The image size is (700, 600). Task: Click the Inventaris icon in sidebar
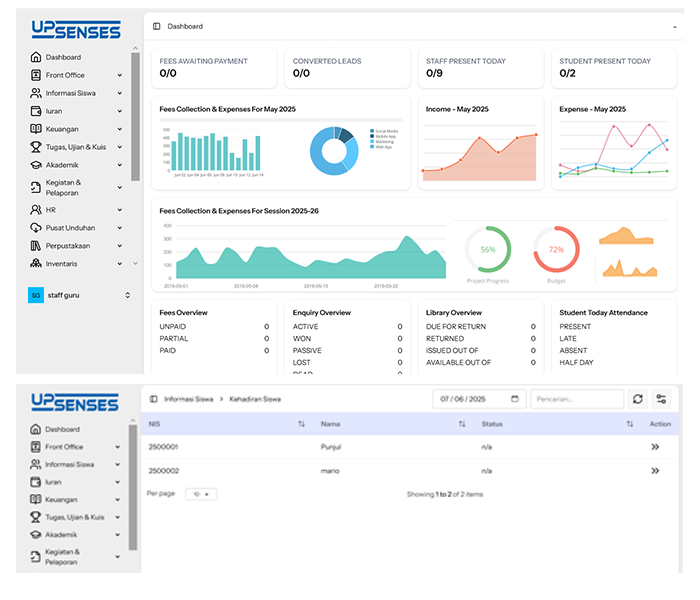(x=36, y=264)
